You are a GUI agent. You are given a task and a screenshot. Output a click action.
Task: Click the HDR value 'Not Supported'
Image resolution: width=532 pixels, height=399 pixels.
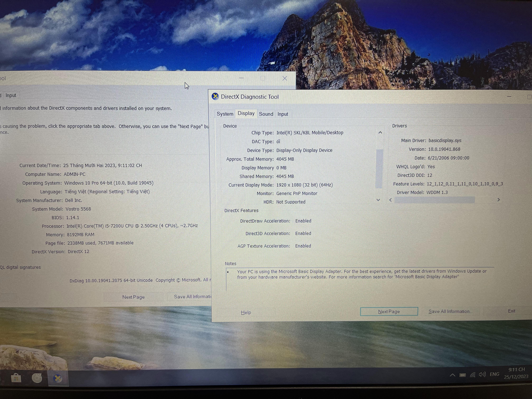tap(291, 202)
